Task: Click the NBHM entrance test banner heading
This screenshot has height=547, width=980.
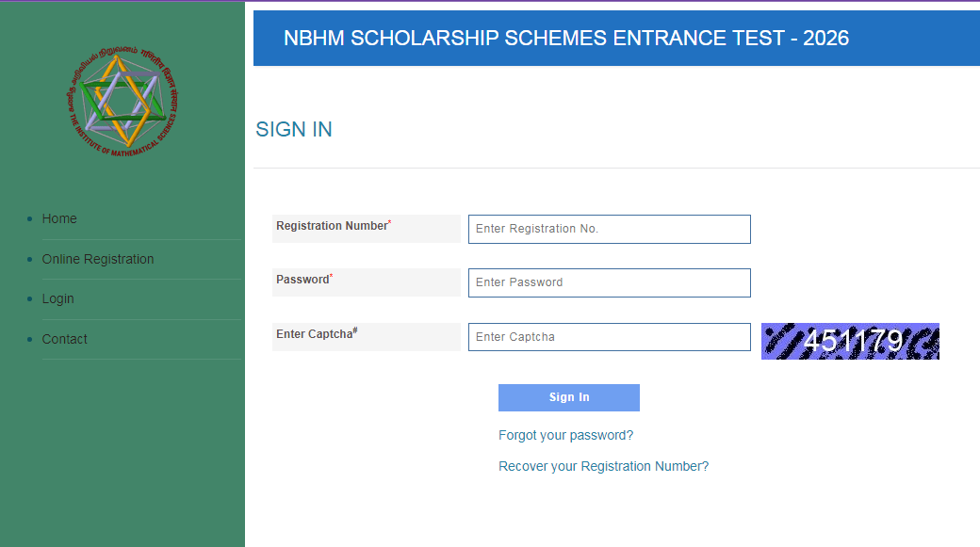Action: [565, 38]
